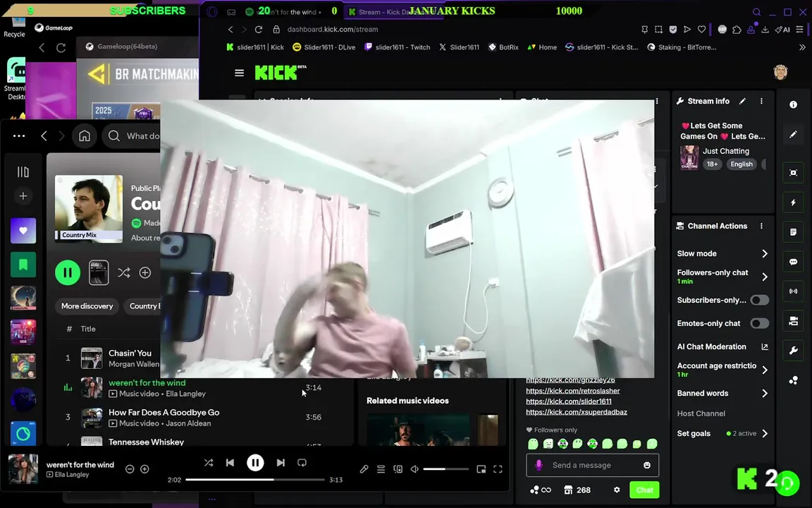Edit Stream Info with the pencil icon
Viewport: 812px width, 508px height.
point(742,101)
